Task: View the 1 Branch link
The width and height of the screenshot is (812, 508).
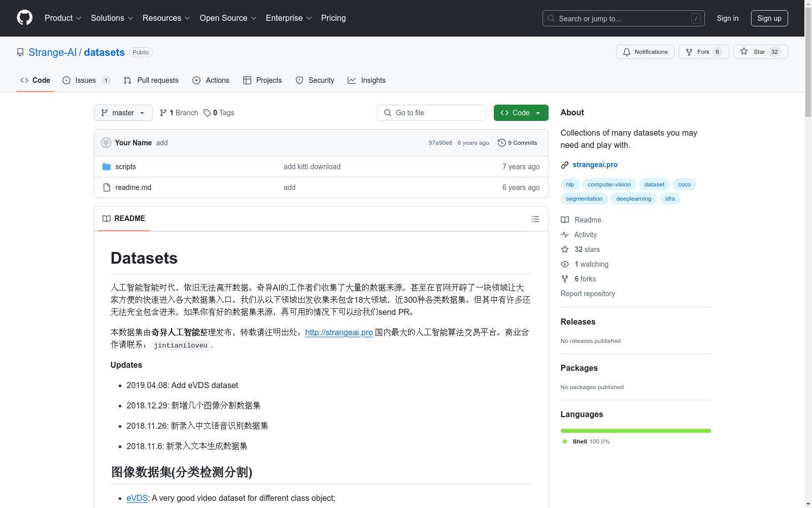Action: [x=179, y=113]
